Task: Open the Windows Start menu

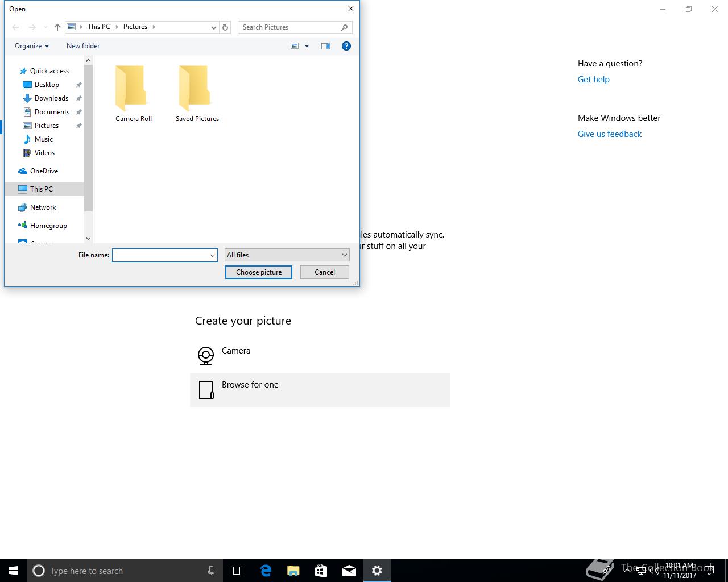Action: 14,571
